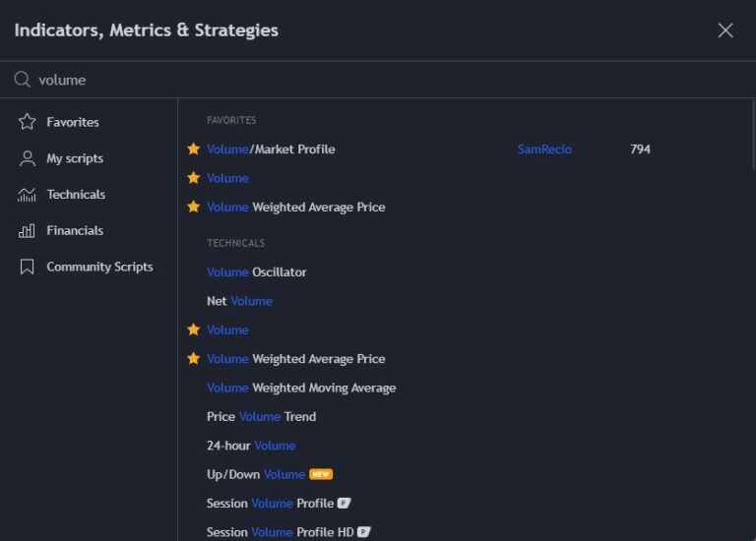This screenshot has height=541, width=756.
Task: Click the Community Scripts bookmark icon
Action: [28, 267]
